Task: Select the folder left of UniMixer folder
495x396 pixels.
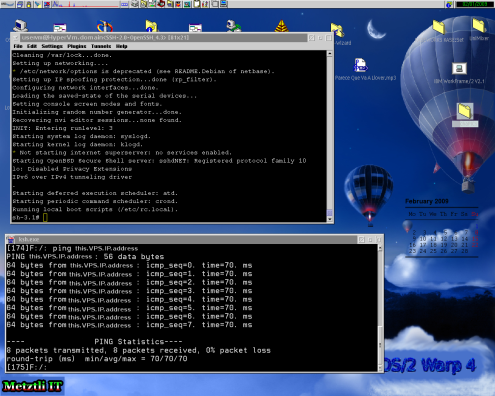Action: 439,27
